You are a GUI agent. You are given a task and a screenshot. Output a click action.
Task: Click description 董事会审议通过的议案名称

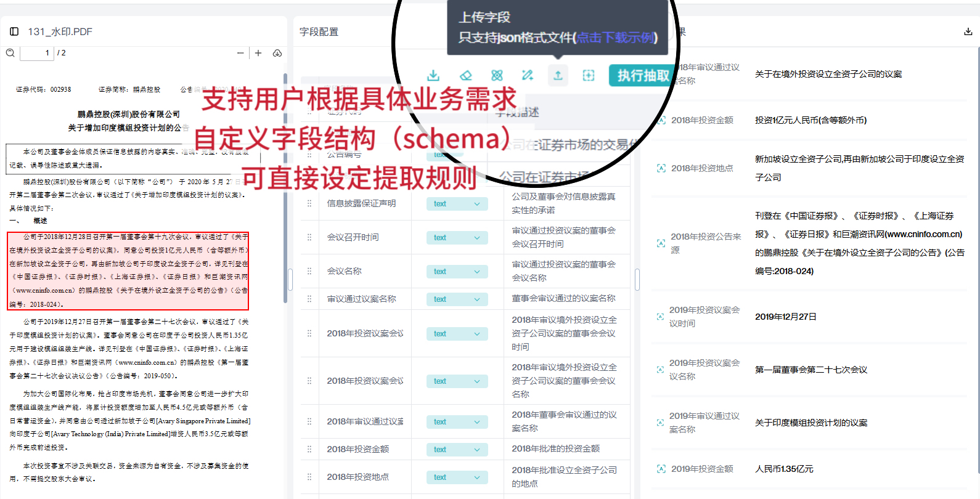[x=563, y=298]
